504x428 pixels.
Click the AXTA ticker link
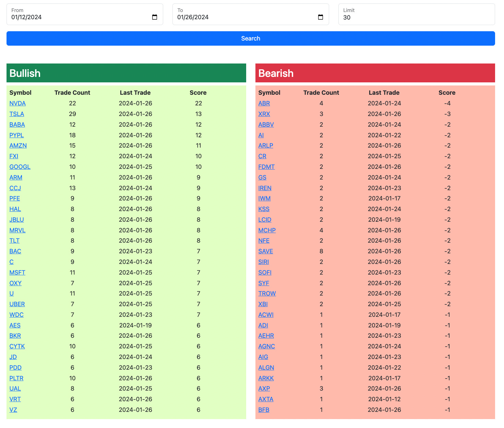coord(266,399)
